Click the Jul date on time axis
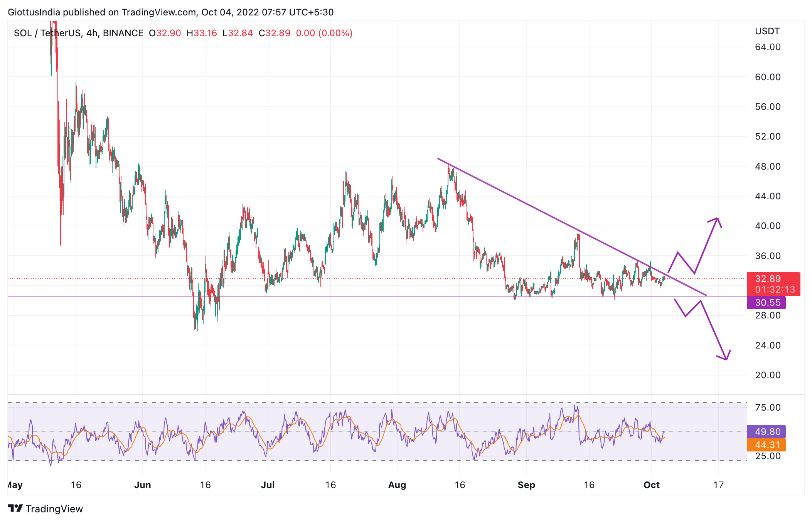This screenshot has width=812, height=522. (x=268, y=485)
